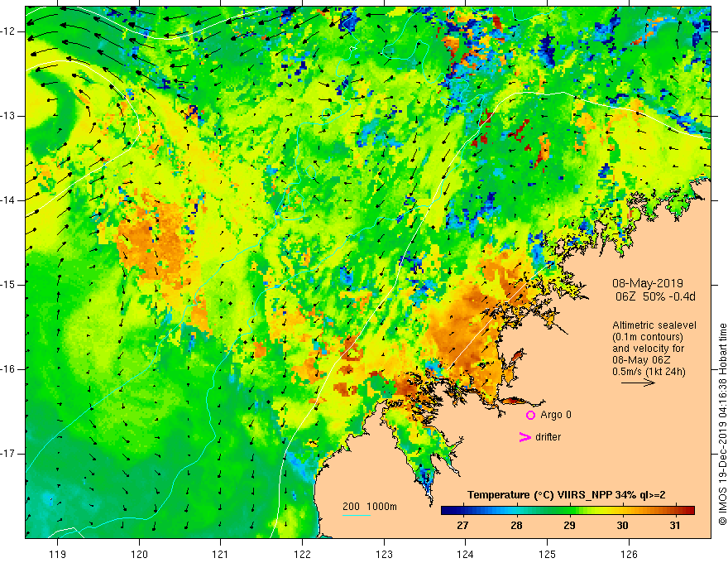Click the 31 tick label on colorbar
728x563 pixels.
[675, 526]
